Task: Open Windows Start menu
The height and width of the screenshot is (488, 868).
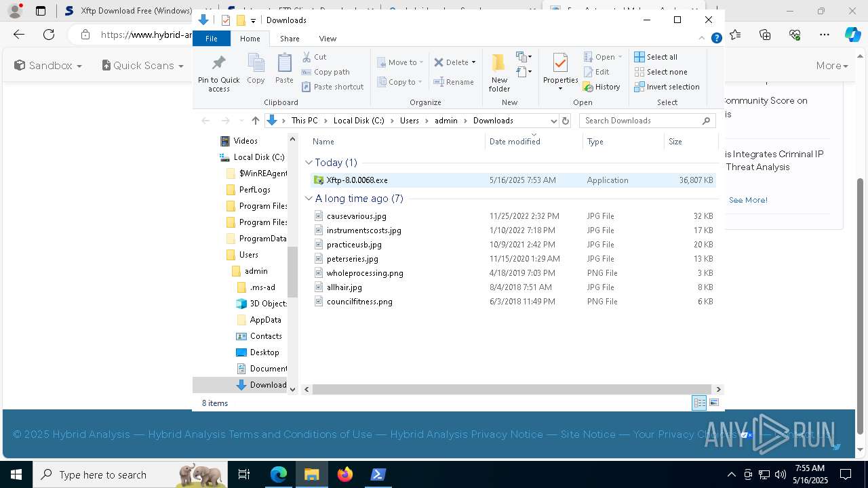Action: 16,474
